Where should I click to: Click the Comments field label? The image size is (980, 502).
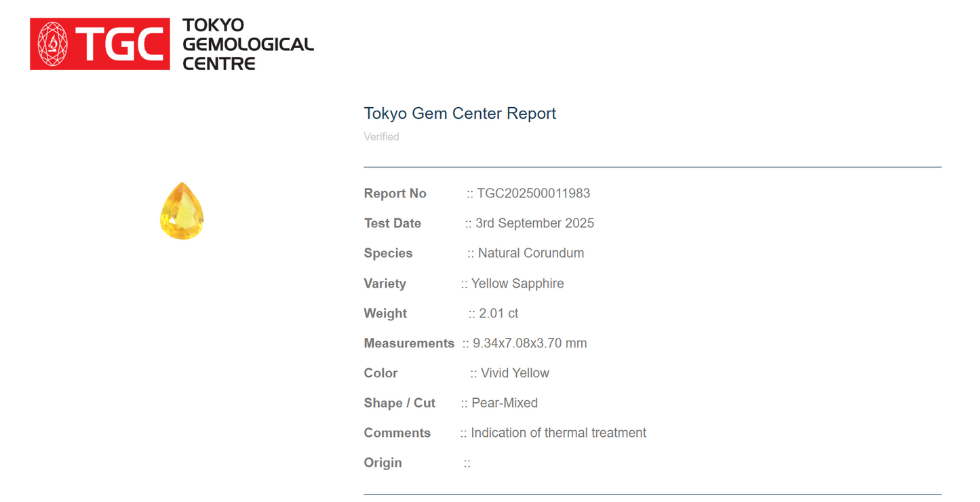click(x=397, y=433)
